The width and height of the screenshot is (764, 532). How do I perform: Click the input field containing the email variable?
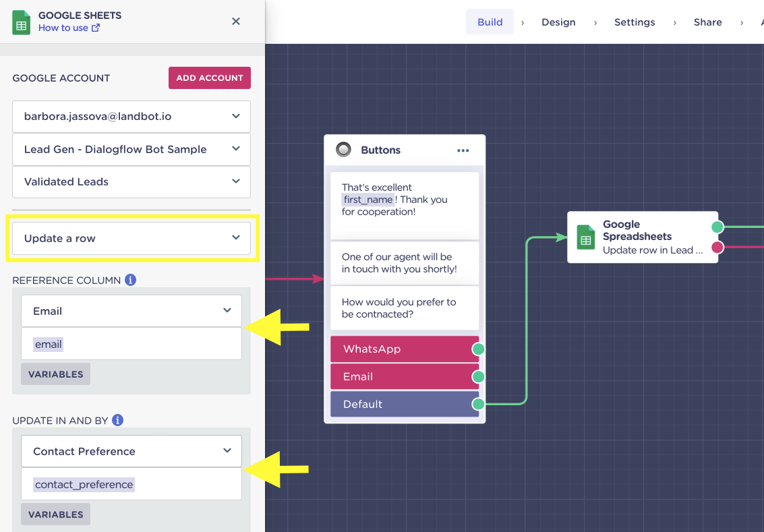(131, 344)
